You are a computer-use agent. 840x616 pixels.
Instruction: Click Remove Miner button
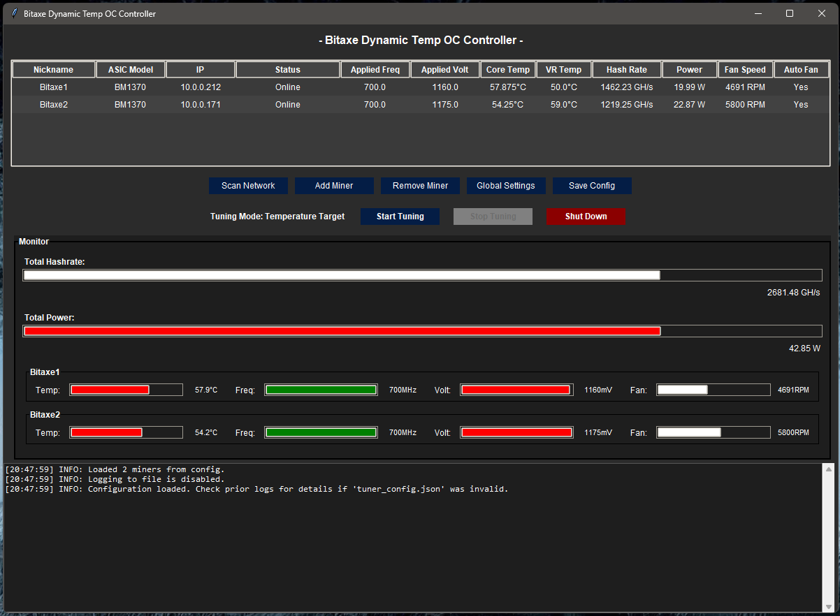(x=420, y=186)
